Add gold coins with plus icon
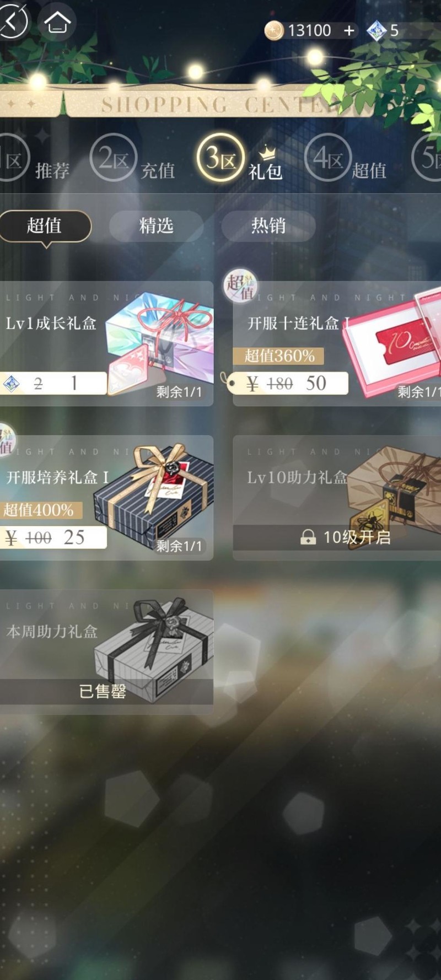 [349, 31]
